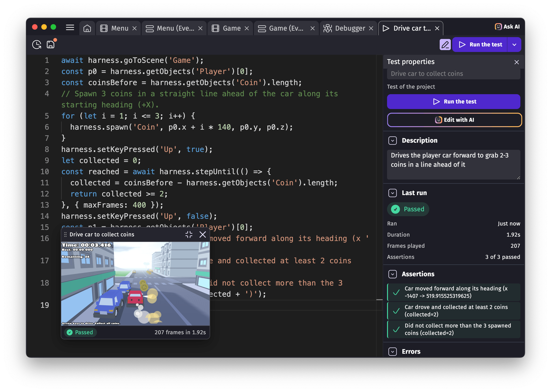Go to the Home tab icon

pyautogui.click(x=87, y=28)
